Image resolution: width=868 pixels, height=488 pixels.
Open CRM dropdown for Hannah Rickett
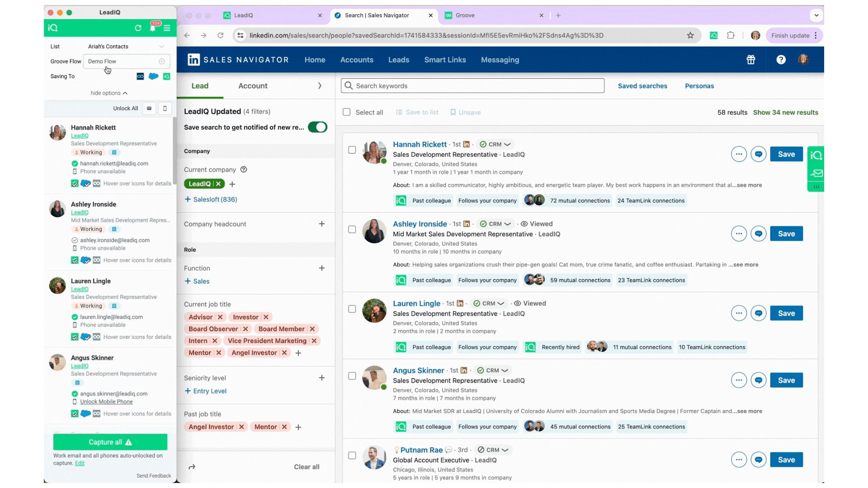[495, 144]
